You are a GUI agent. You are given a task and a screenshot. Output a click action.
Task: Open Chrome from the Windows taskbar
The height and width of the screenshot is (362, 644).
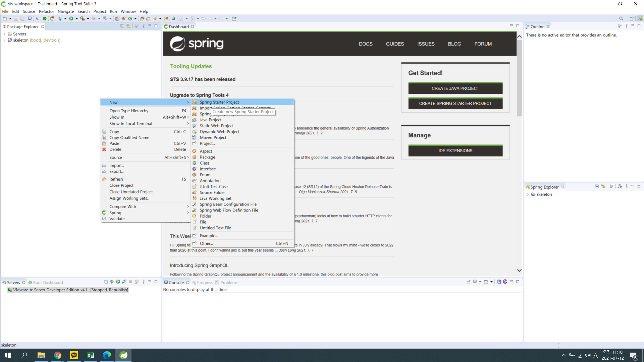(x=58, y=355)
